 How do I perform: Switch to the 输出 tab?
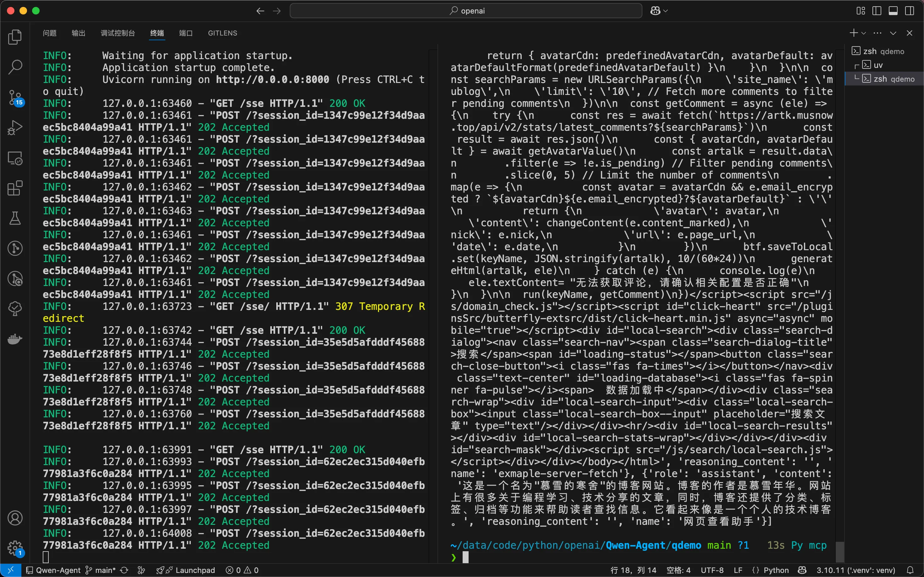78,33
